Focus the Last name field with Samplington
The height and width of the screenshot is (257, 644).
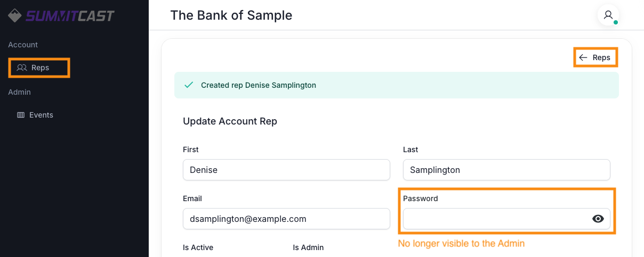[506, 170]
